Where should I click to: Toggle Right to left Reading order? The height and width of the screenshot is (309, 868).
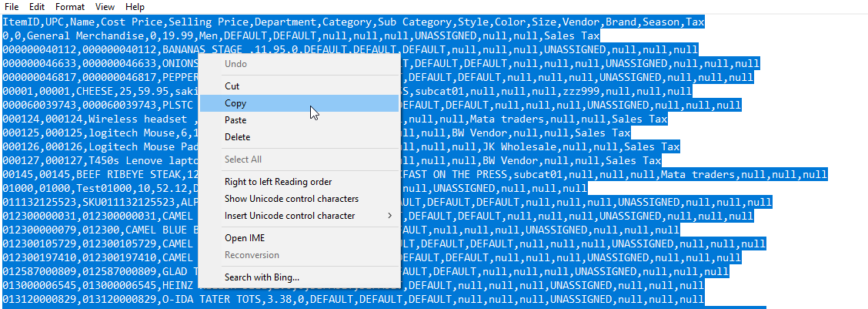tap(278, 182)
